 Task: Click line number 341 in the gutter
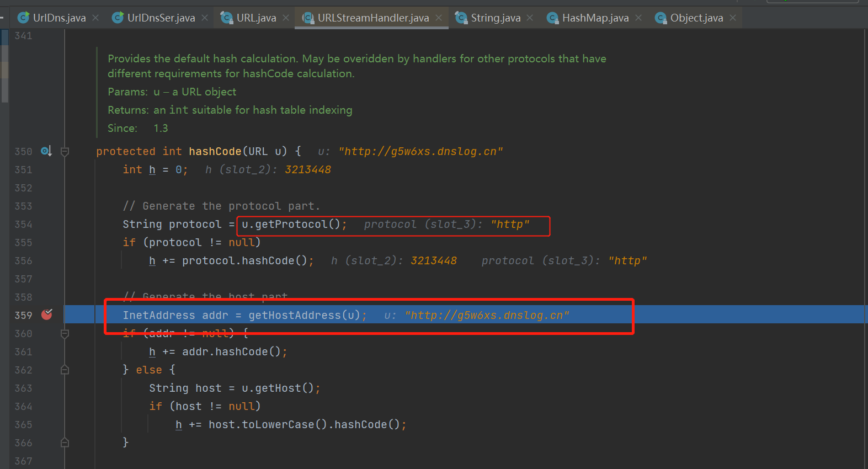tap(23, 36)
